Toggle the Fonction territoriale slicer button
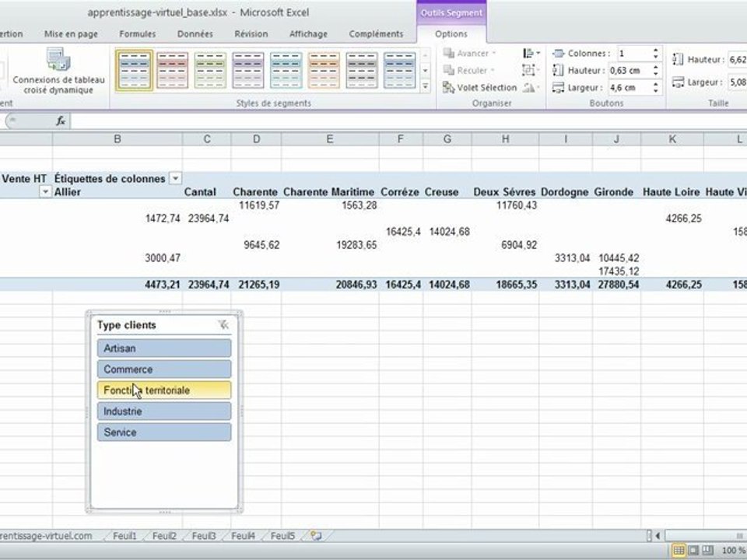747x560 pixels. coord(164,390)
